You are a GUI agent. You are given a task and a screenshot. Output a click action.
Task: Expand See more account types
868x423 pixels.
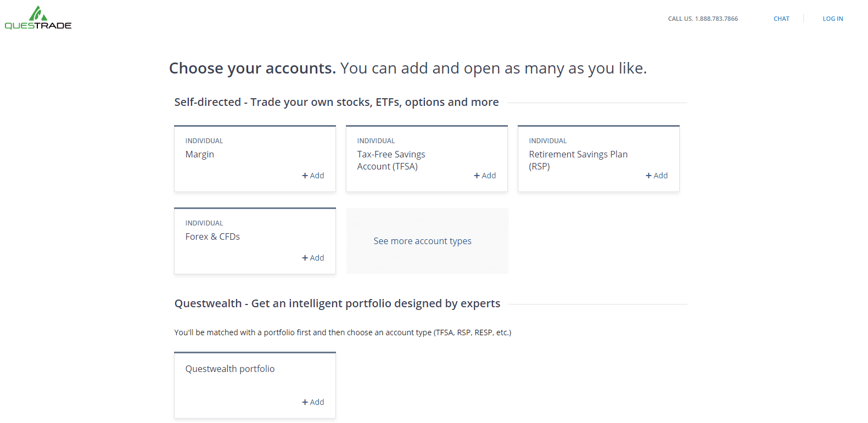point(422,241)
